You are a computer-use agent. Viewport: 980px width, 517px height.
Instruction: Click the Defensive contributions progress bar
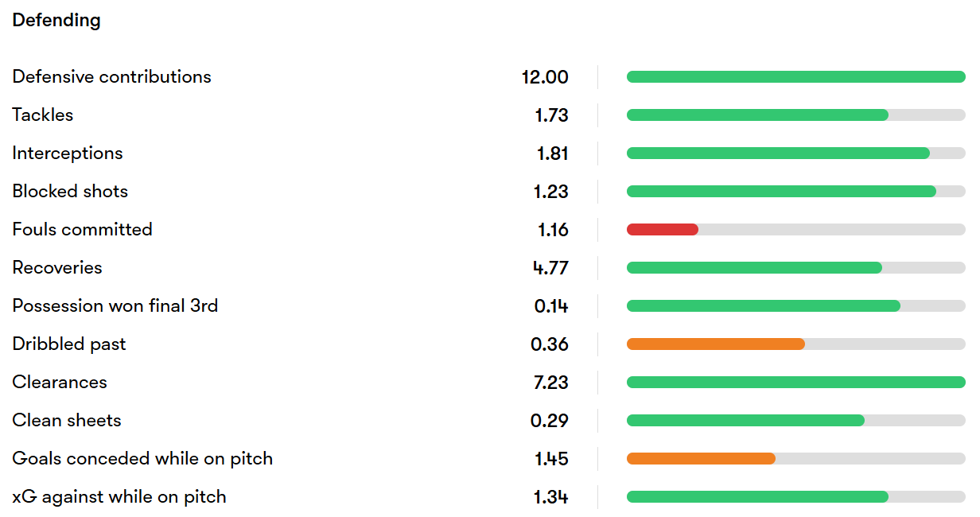tap(796, 77)
